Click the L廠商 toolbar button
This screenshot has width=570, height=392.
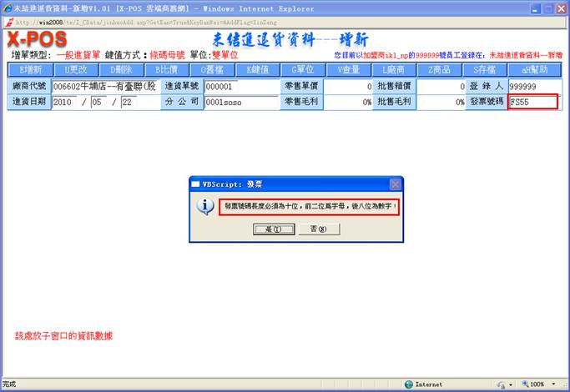point(393,70)
